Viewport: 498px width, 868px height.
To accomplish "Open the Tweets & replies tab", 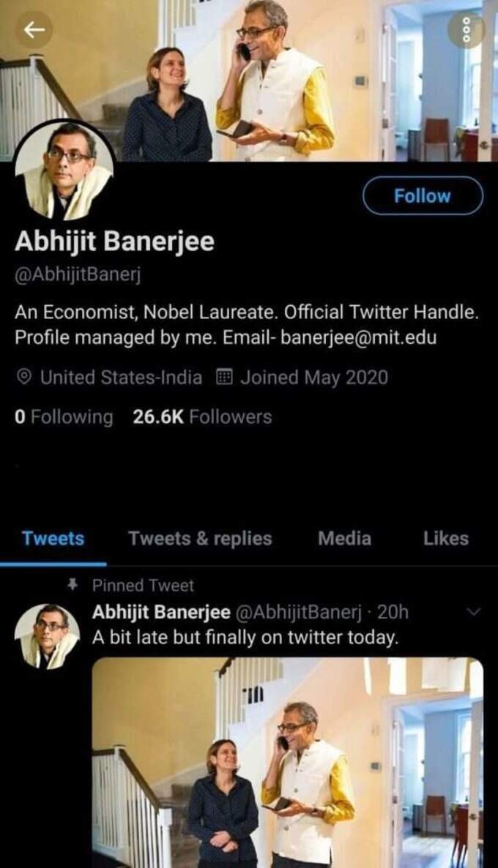I will coord(200,538).
